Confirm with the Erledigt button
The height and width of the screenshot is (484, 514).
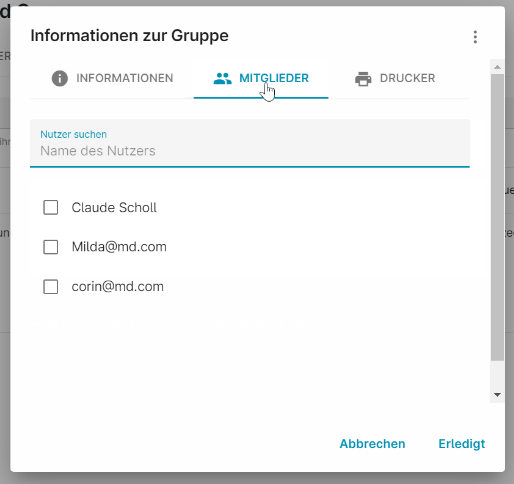coord(462,444)
